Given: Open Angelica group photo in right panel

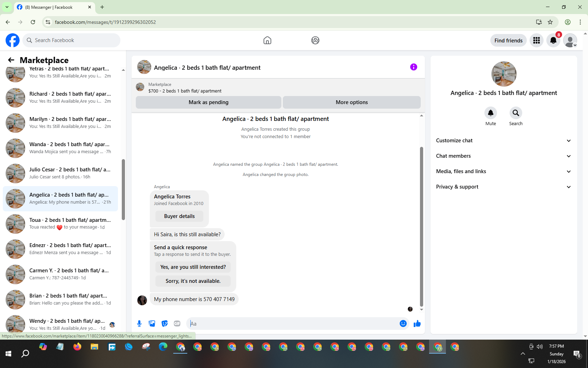Looking at the screenshot, I should (x=504, y=74).
